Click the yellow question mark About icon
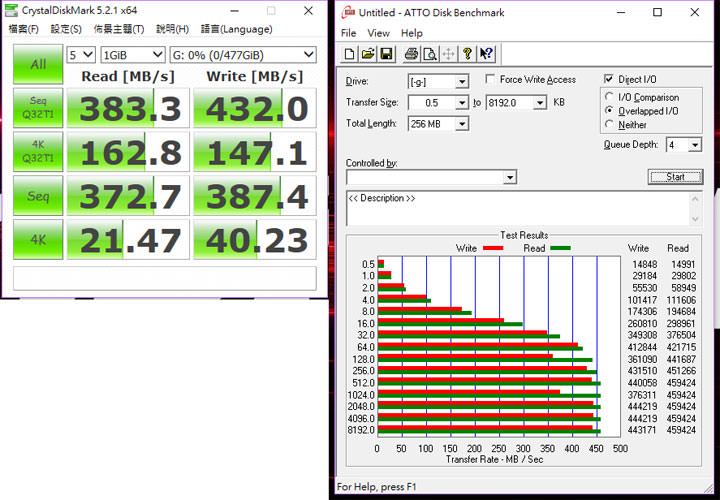The image size is (720, 500). 467,53
